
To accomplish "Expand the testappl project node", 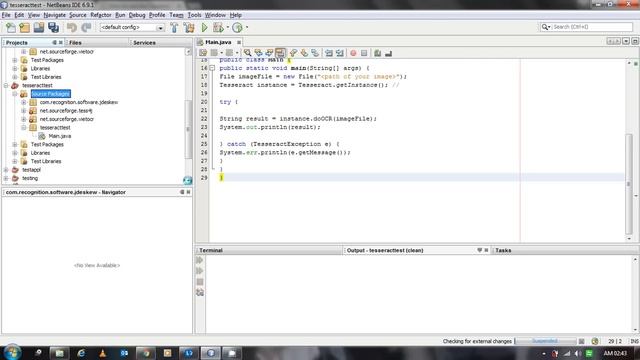I will (6, 170).
